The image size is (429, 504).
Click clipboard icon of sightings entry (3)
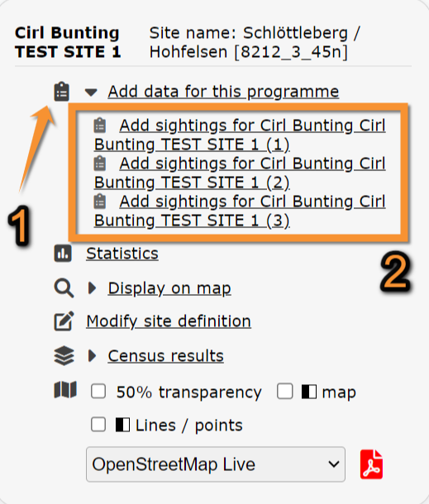pos(100,202)
